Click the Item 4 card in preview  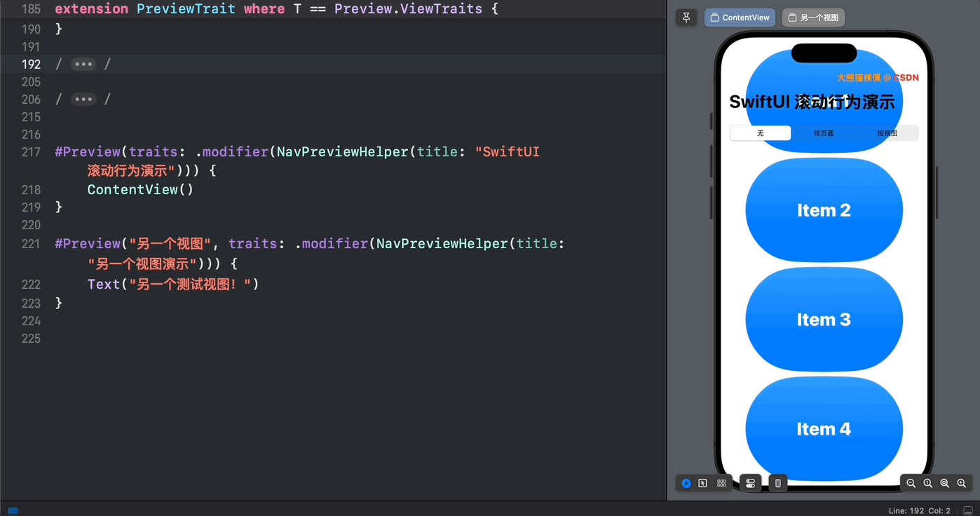pos(824,429)
